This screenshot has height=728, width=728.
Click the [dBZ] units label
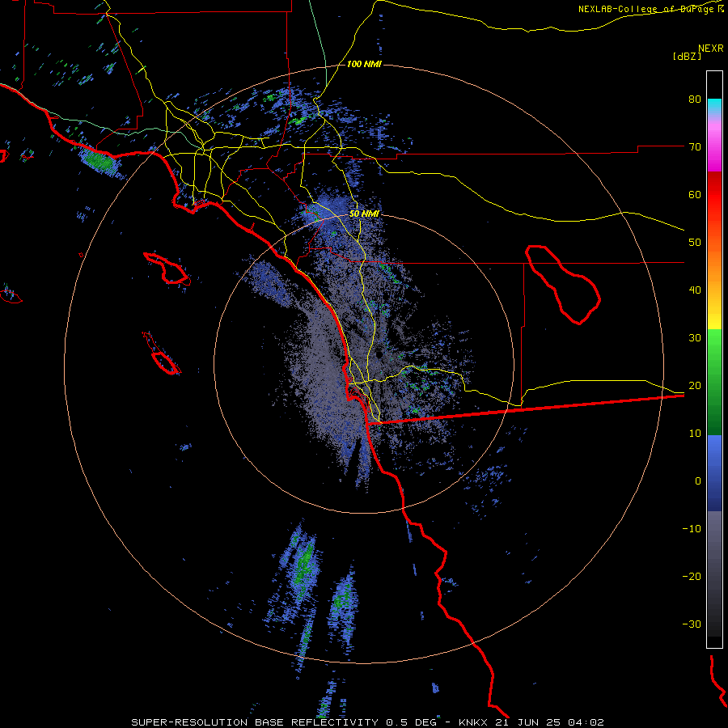[687, 56]
